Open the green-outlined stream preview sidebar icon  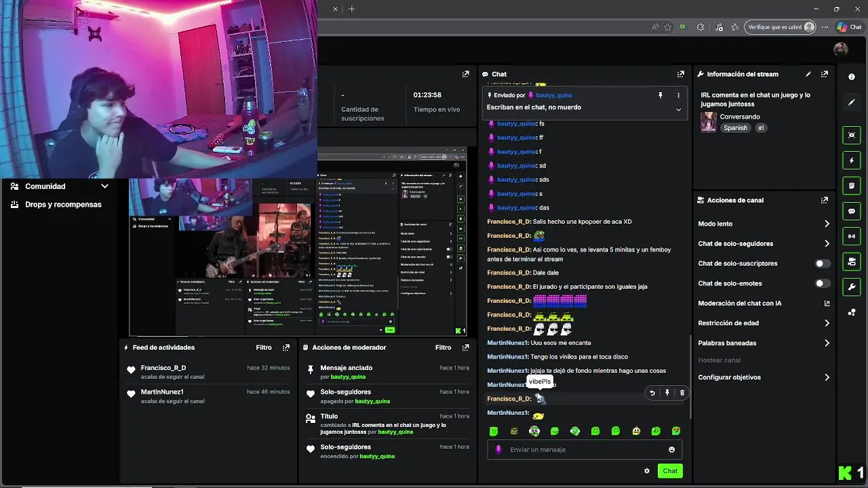click(x=852, y=136)
